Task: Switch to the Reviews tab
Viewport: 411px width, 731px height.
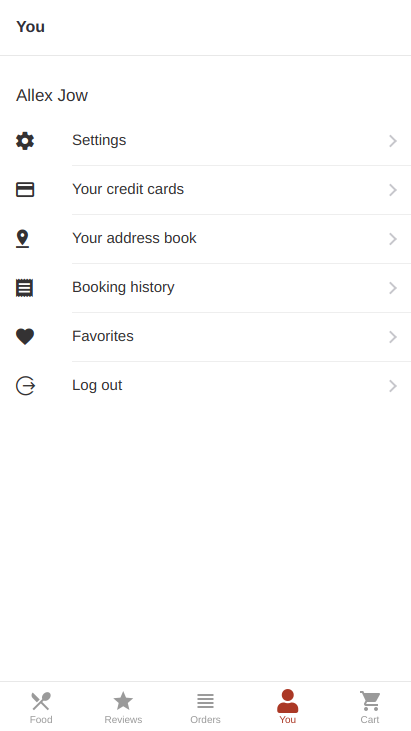Action: click(x=123, y=707)
